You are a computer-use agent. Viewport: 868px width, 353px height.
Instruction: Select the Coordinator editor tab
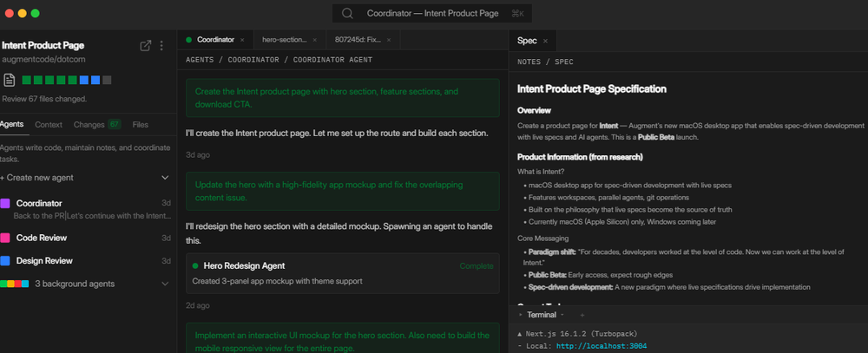click(215, 40)
